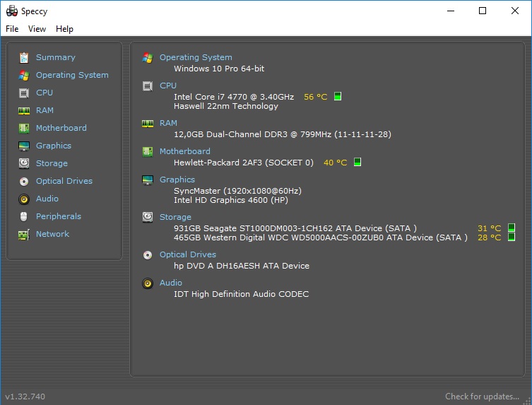532x405 pixels.
Task: Click the Motherboard heading link in main panel
Action: tap(185, 151)
